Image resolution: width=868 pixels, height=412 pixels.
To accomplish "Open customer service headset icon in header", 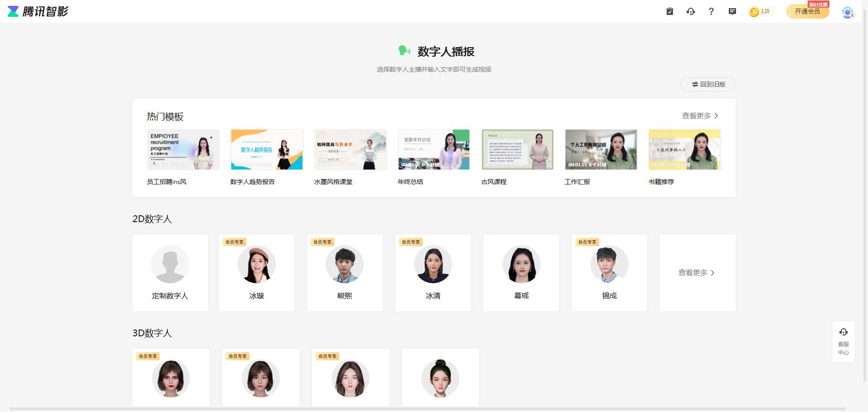I will (691, 11).
